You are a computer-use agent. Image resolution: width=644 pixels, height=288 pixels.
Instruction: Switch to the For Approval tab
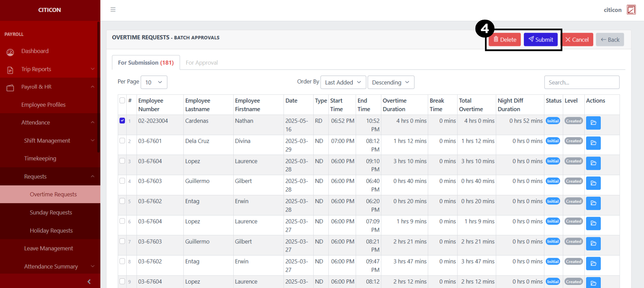pos(202,63)
